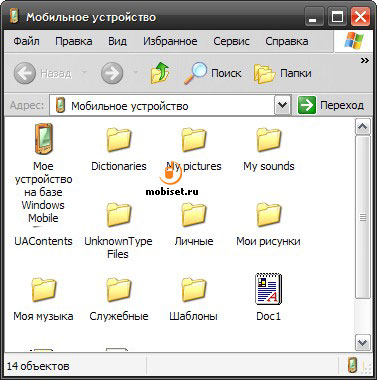Show hidden toolbar buttons chevron
This screenshot has width=377, height=380.
[x=365, y=61]
